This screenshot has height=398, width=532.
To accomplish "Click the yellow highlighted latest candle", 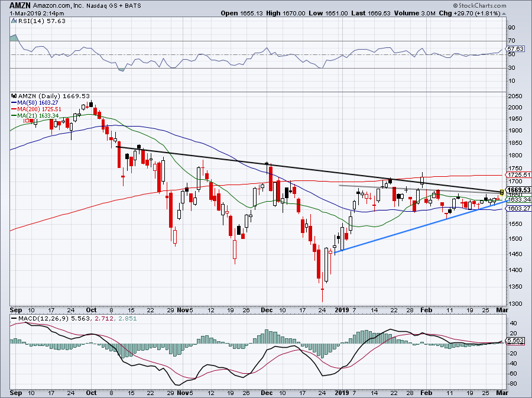I will (502, 193).
